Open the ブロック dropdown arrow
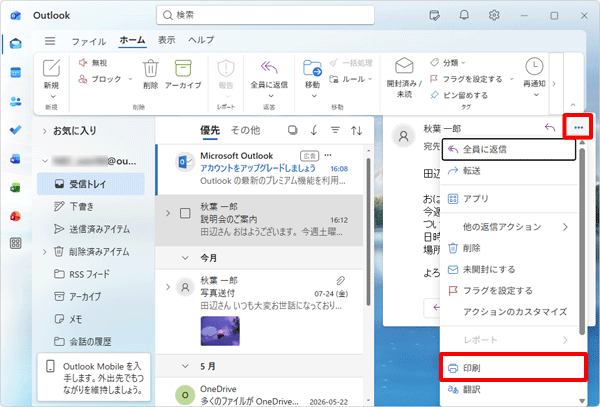 point(130,79)
